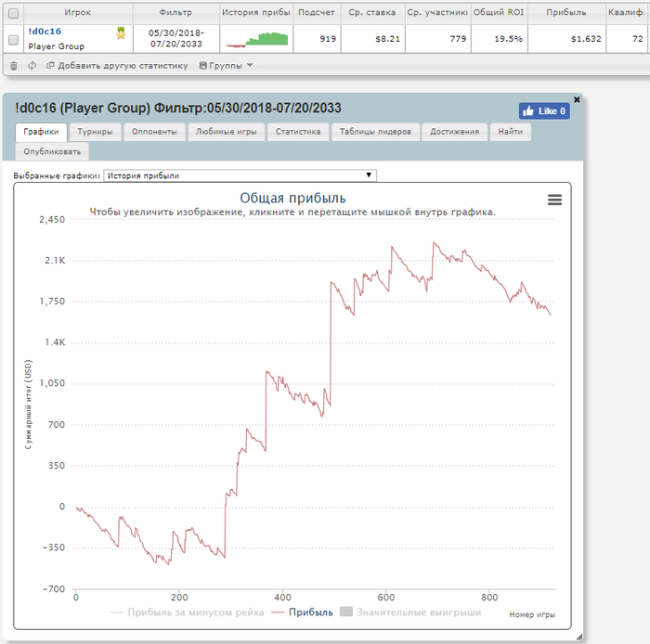Tick the checkbox for the !d0c16 row
The height and width of the screenshot is (644, 650).
pyautogui.click(x=13, y=39)
